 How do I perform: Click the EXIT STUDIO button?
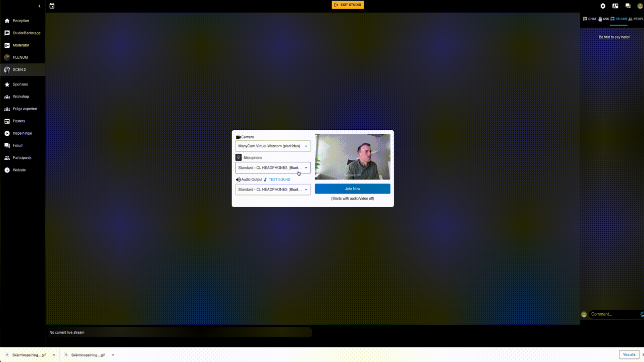[x=348, y=5]
